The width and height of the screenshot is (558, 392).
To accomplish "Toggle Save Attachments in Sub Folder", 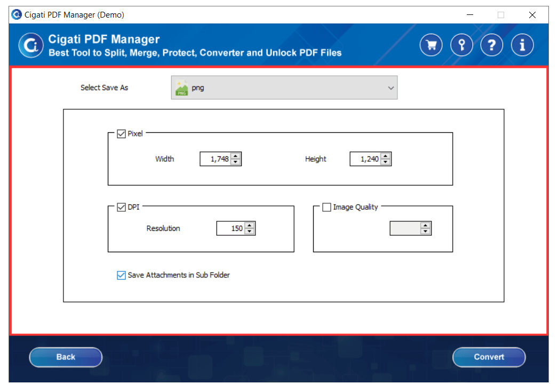I will pos(121,275).
